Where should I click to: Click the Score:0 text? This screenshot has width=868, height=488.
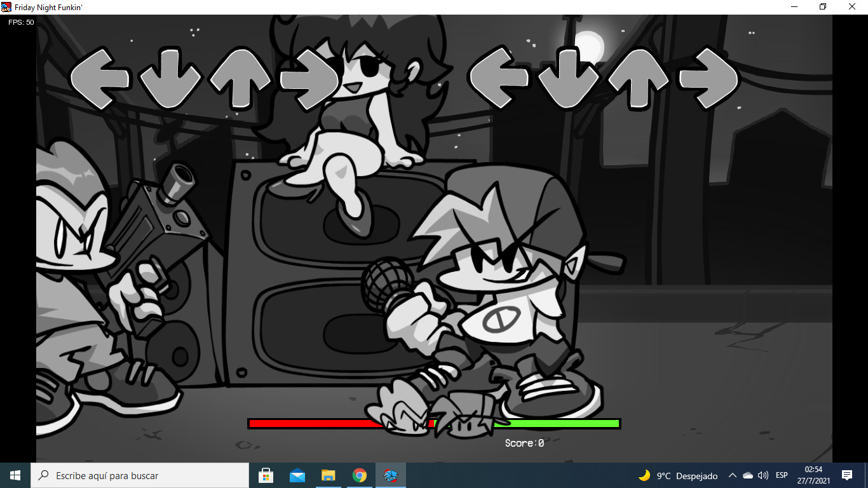[x=524, y=444]
